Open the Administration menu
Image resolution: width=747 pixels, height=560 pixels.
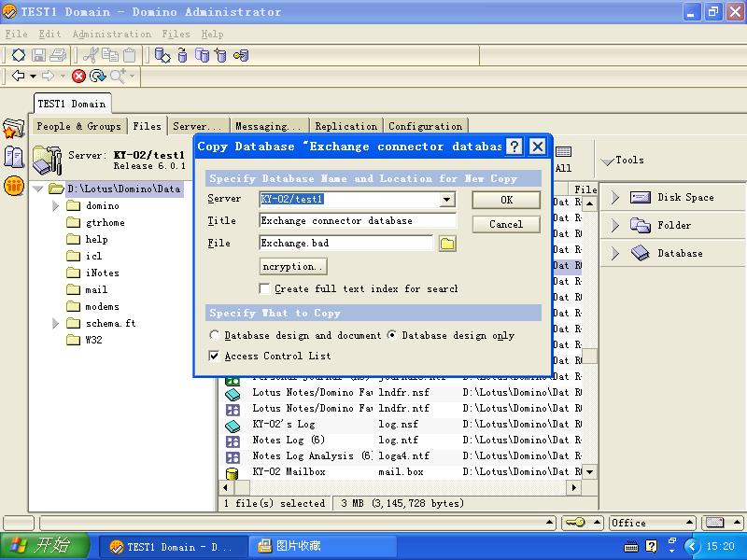click(x=112, y=34)
